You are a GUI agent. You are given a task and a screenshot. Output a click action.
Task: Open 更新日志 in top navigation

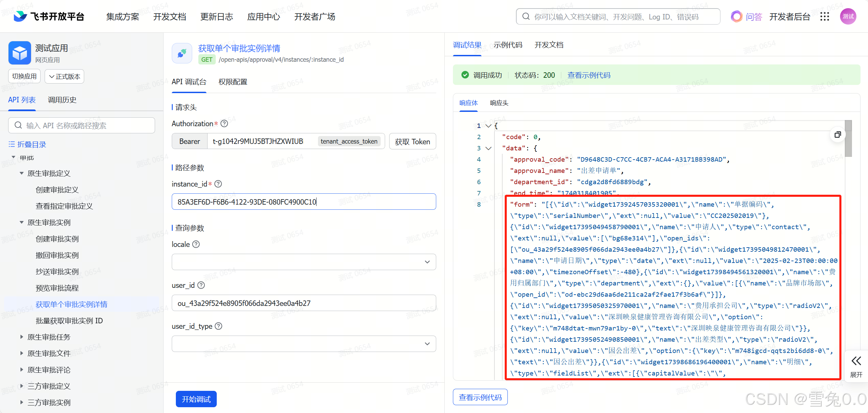click(216, 17)
